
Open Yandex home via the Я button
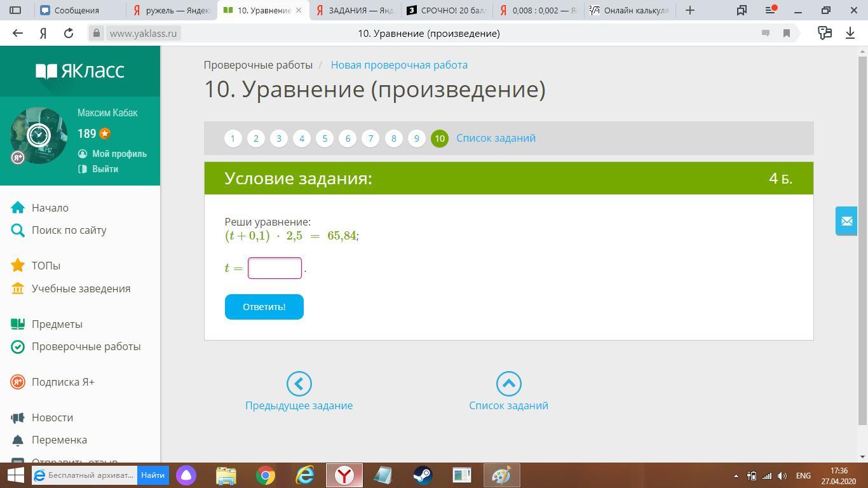43,33
